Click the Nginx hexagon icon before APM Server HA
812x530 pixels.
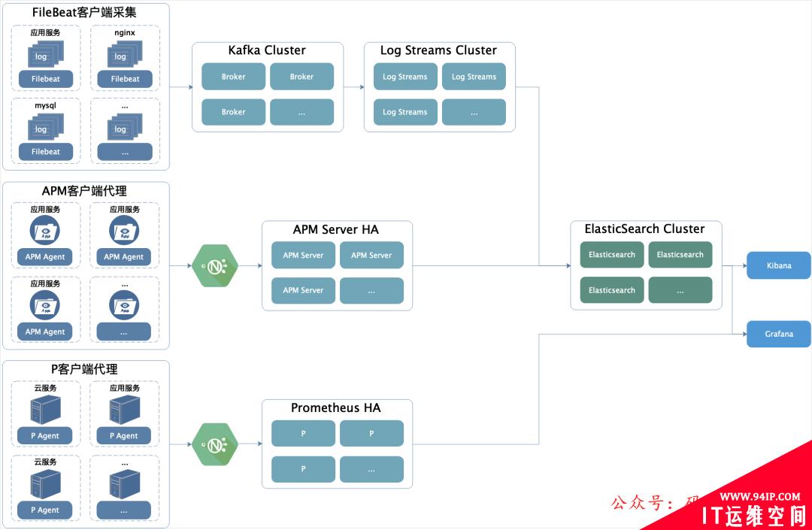[215, 266]
